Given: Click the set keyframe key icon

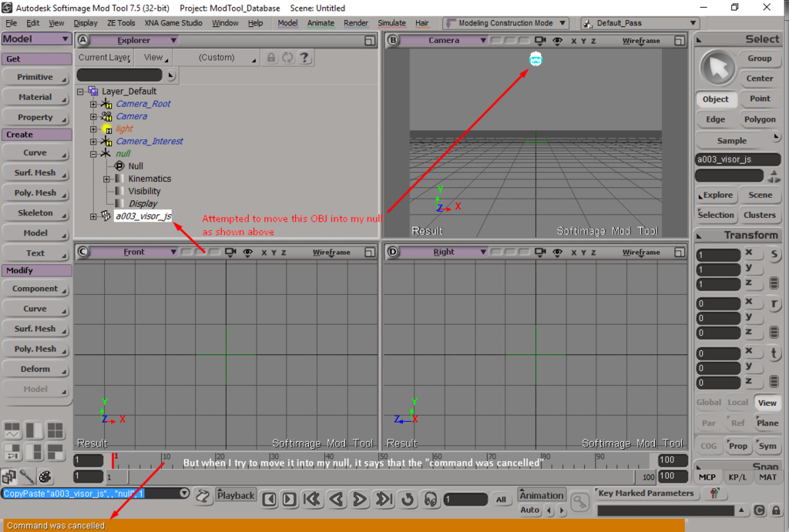Looking at the screenshot, I should 579,501.
